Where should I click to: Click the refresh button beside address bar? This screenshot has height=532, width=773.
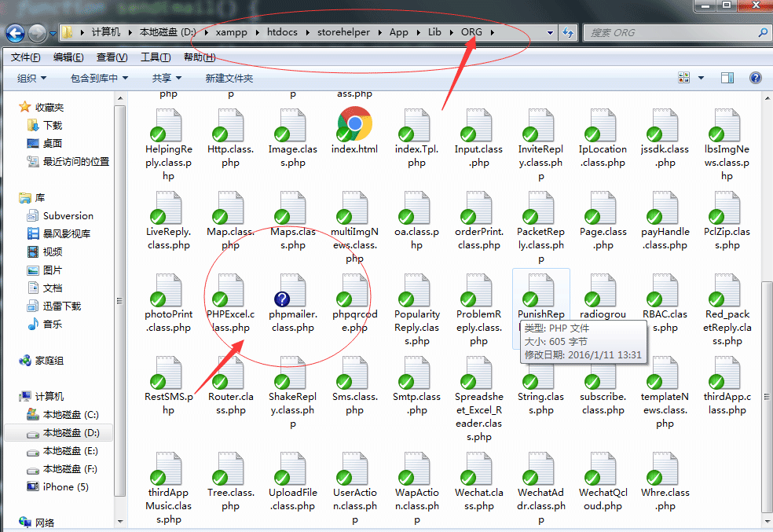pos(568,32)
